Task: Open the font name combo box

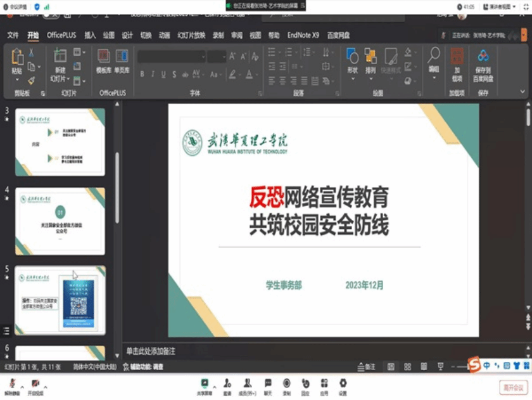Action: click(171, 56)
